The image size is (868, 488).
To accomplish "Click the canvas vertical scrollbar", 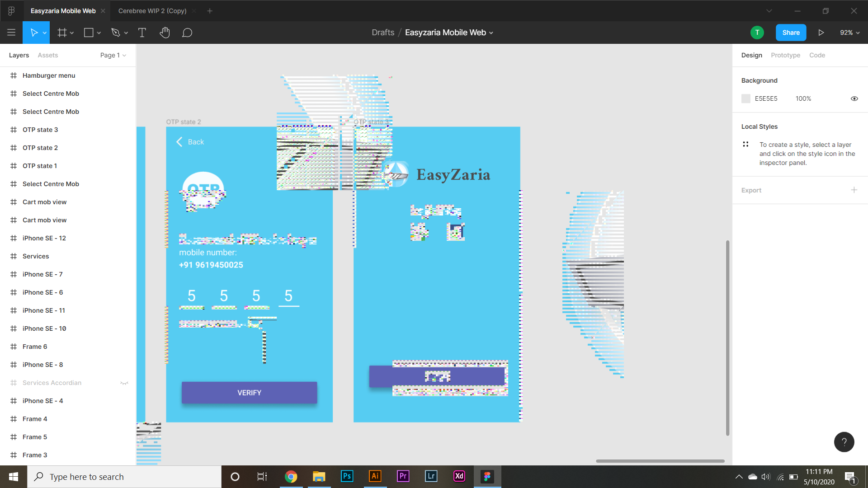I will pos(727,338).
